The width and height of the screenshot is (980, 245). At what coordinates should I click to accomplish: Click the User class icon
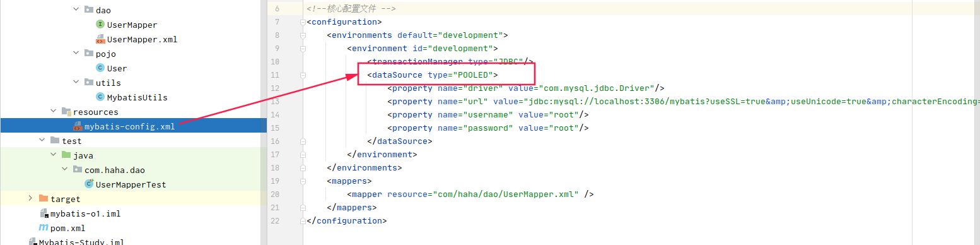(x=100, y=68)
